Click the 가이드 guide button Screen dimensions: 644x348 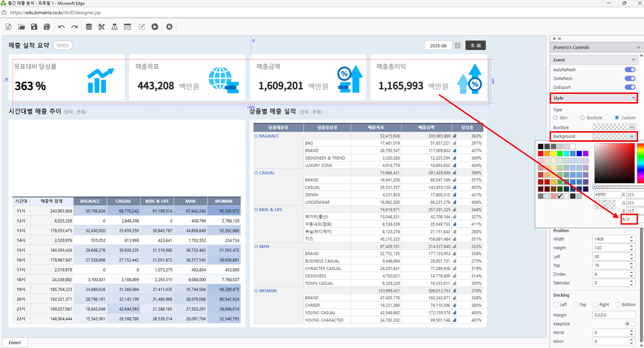(63, 46)
